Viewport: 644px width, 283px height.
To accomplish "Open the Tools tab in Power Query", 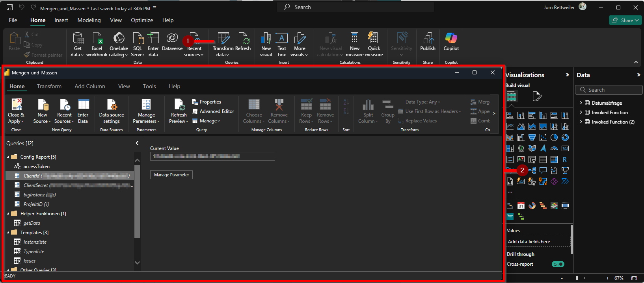I will 149,86.
